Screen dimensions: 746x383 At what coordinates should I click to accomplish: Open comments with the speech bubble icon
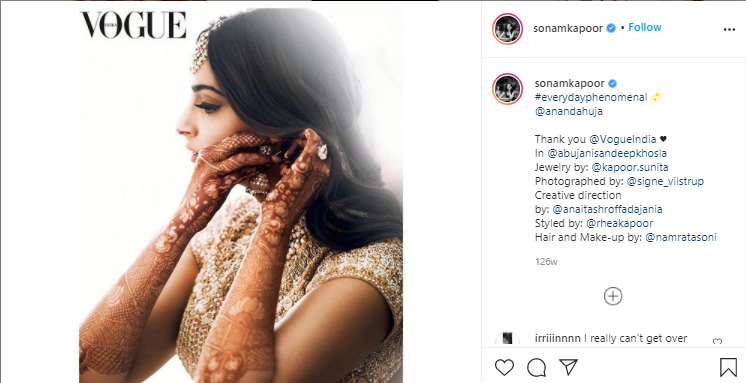(536, 367)
